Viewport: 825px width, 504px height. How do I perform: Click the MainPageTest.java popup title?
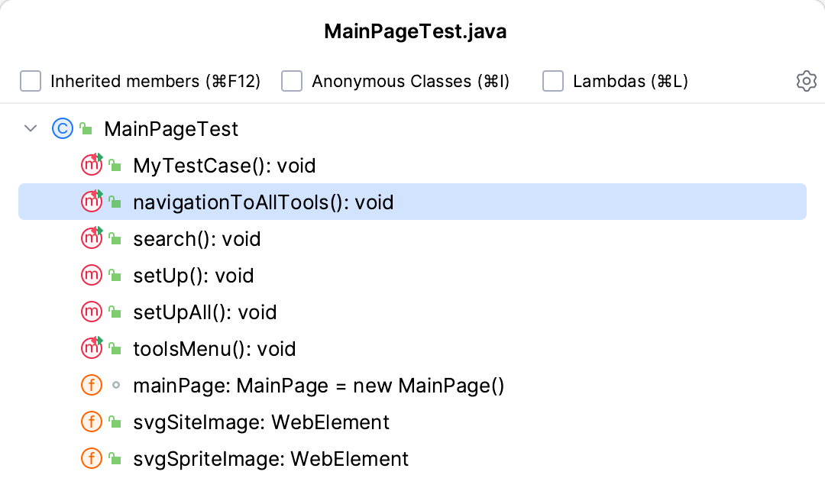[x=416, y=31]
